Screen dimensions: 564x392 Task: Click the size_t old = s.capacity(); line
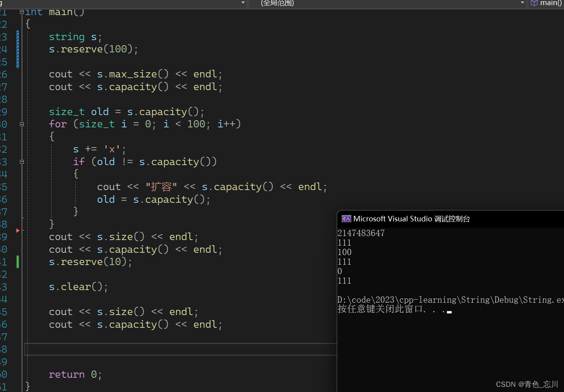127,112
